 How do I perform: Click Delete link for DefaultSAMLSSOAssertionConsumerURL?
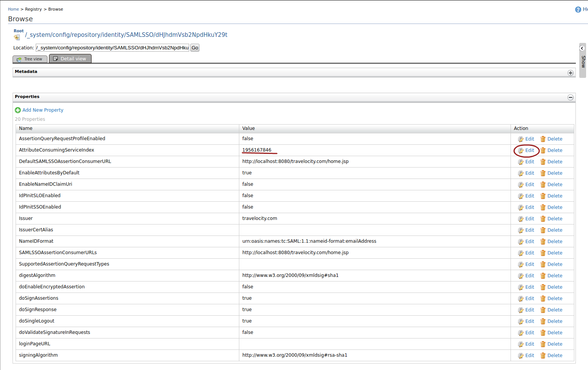[555, 162]
